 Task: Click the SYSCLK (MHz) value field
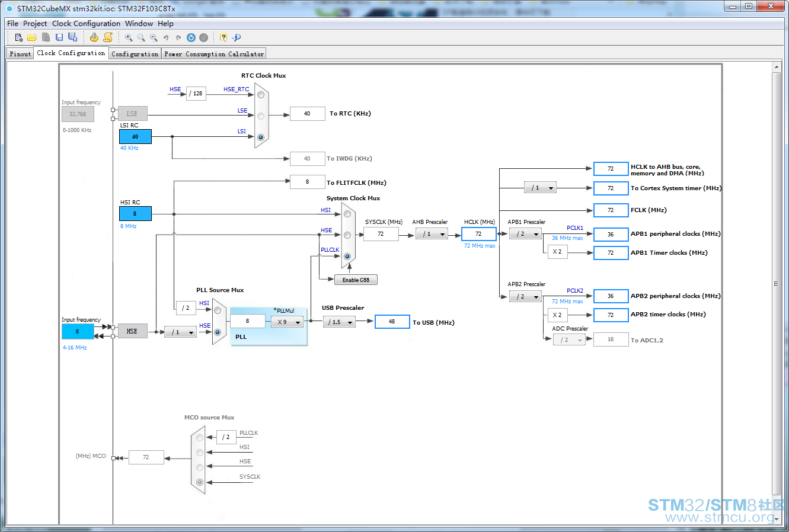click(381, 234)
